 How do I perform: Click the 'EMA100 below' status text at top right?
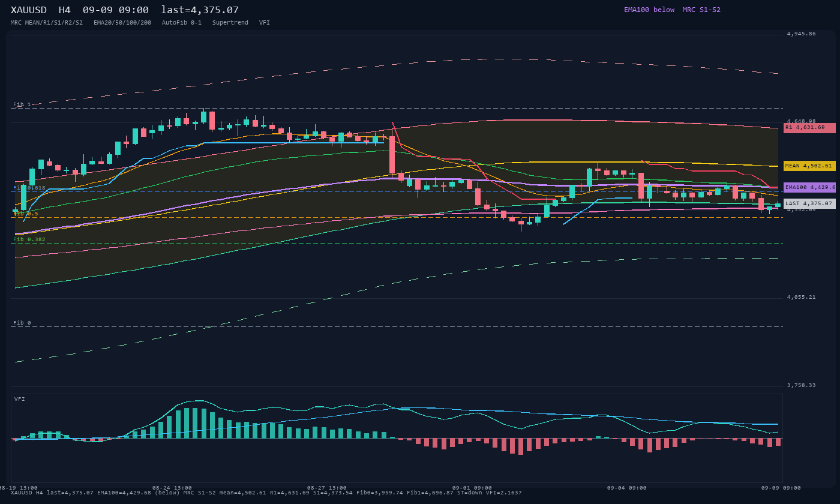(649, 10)
